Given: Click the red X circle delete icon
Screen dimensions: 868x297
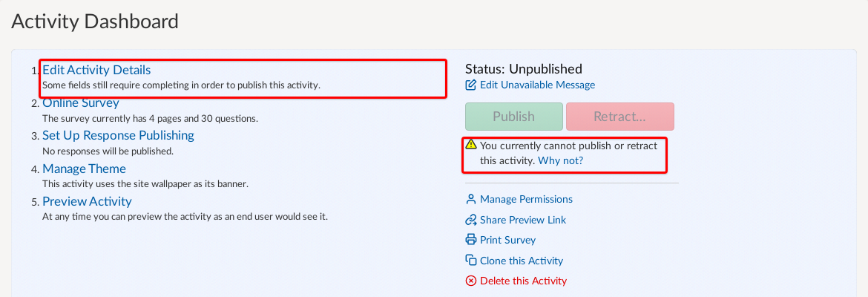Looking at the screenshot, I should [x=470, y=281].
